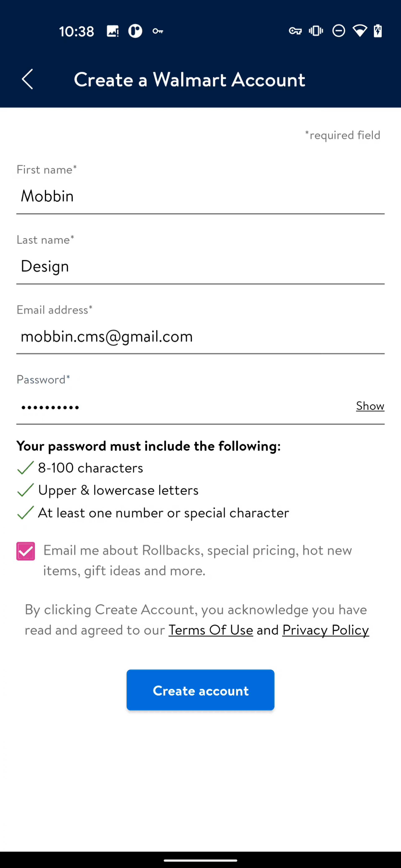
Task: Tap the back arrow in header
Action: pyautogui.click(x=28, y=79)
